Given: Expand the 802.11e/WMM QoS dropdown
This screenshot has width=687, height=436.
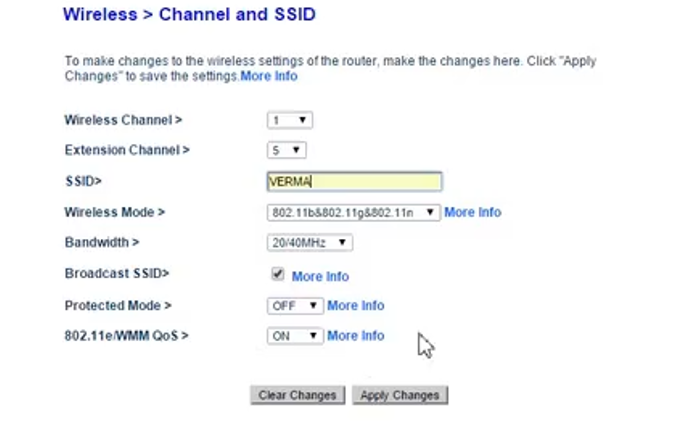Looking at the screenshot, I should coord(295,336).
